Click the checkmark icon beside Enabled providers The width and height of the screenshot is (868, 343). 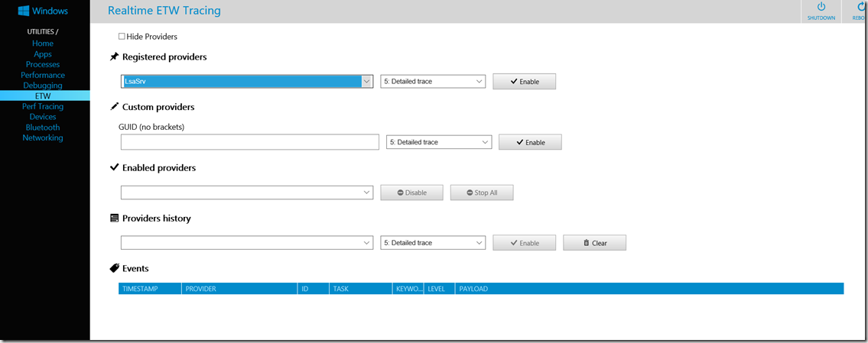click(115, 167)
